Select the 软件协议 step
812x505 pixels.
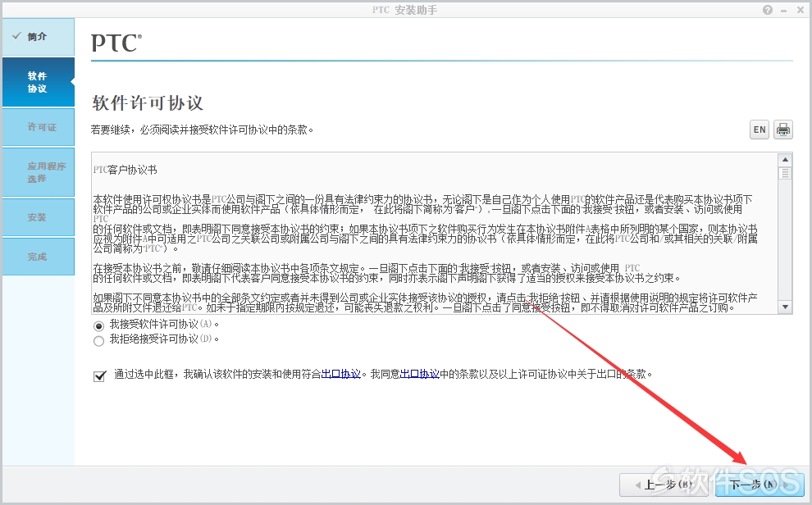pos(39,82)
